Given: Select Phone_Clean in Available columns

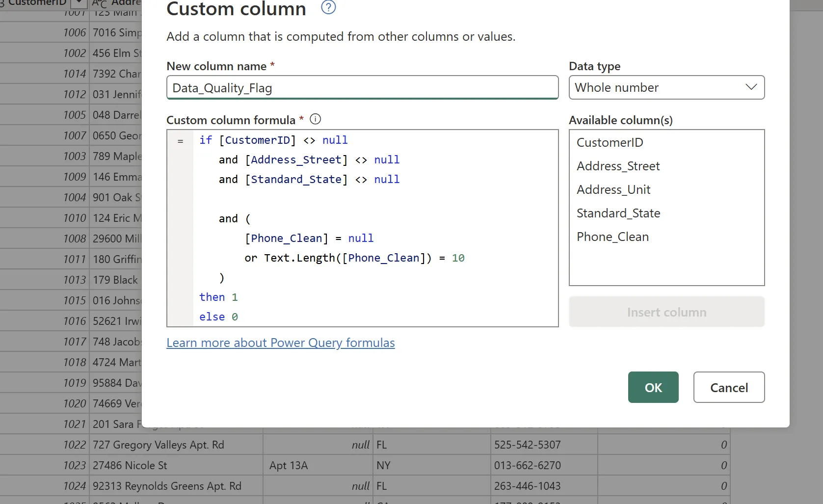Looking at the screenshot, I should (x=612, y=237).
